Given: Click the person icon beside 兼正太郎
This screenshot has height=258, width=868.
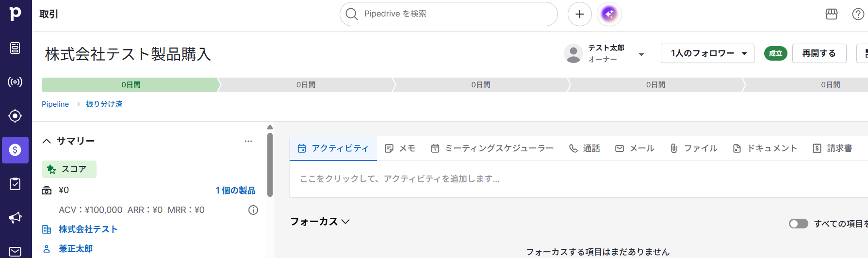Looking at the screenshot, I should tap(47, 249).
